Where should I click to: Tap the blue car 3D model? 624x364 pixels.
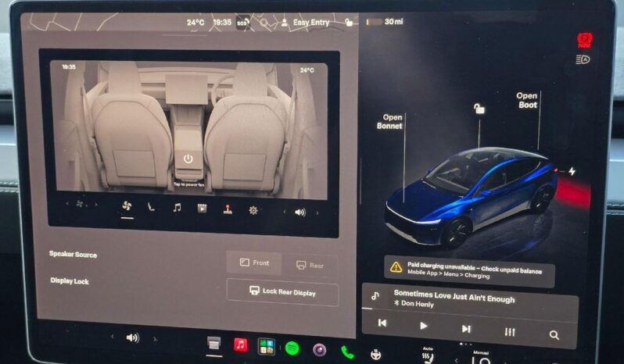[x=472, y=196]
